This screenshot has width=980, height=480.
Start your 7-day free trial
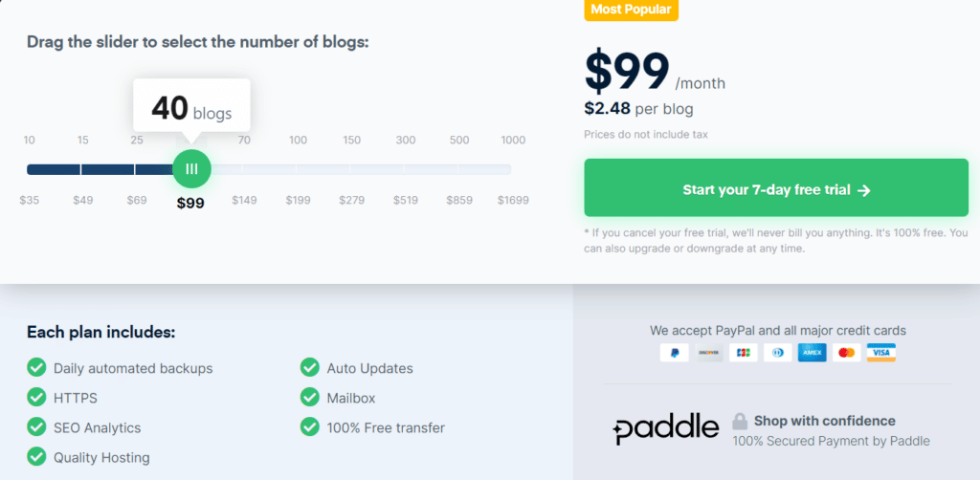point(776,189)
